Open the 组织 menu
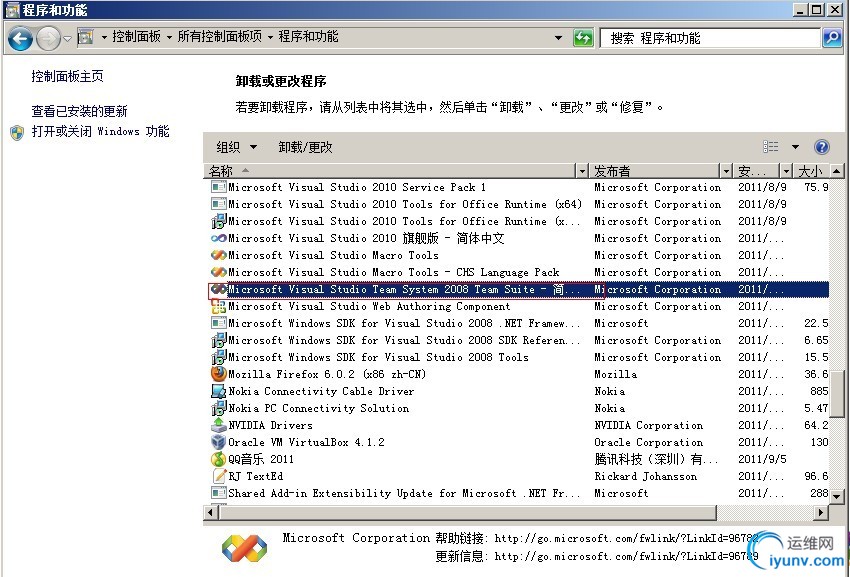This screenshot has width=850, height=577. [x=236, y=147]
